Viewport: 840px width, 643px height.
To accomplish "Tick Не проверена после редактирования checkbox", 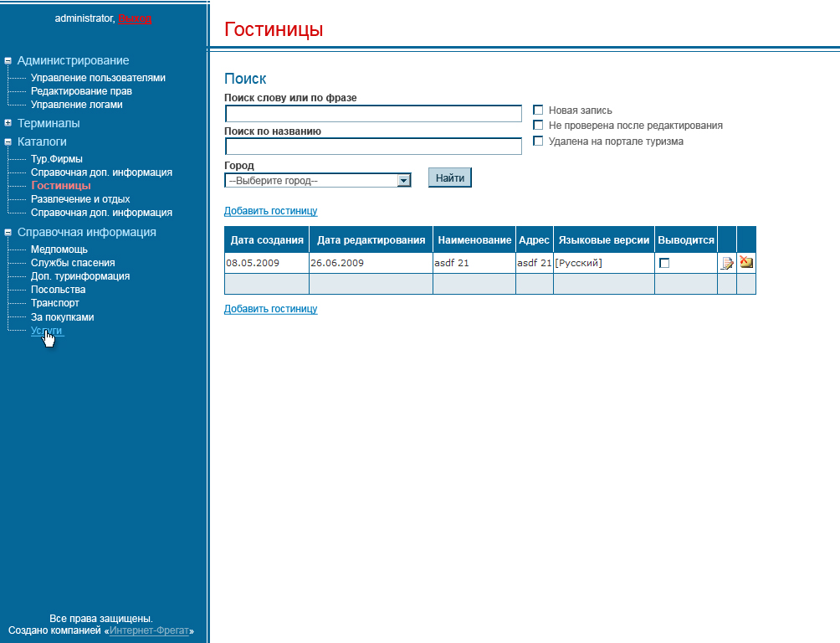I will tap(539, 126).
